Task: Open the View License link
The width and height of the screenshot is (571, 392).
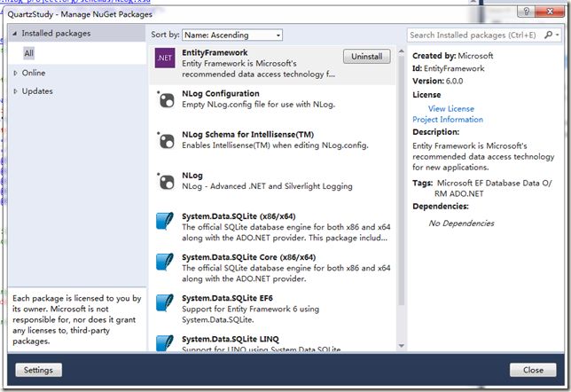Action: pyautogui.click(x=450, y=108)
